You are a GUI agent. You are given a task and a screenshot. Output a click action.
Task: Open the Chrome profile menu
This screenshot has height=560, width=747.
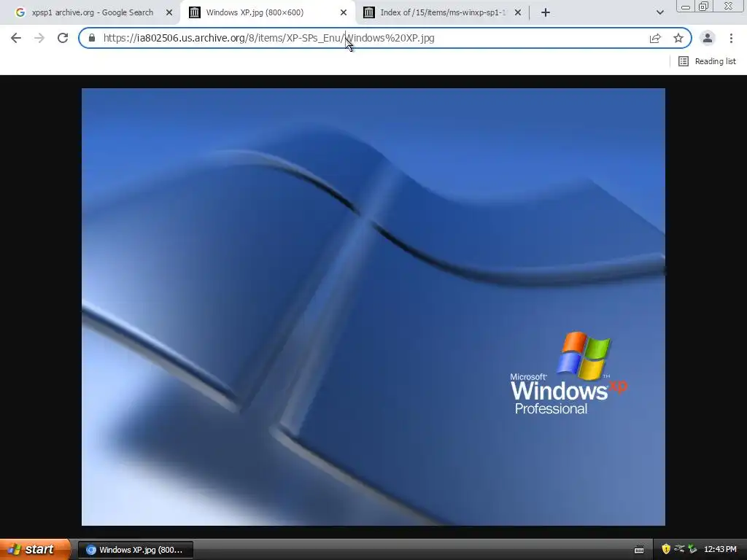(708, 38)
